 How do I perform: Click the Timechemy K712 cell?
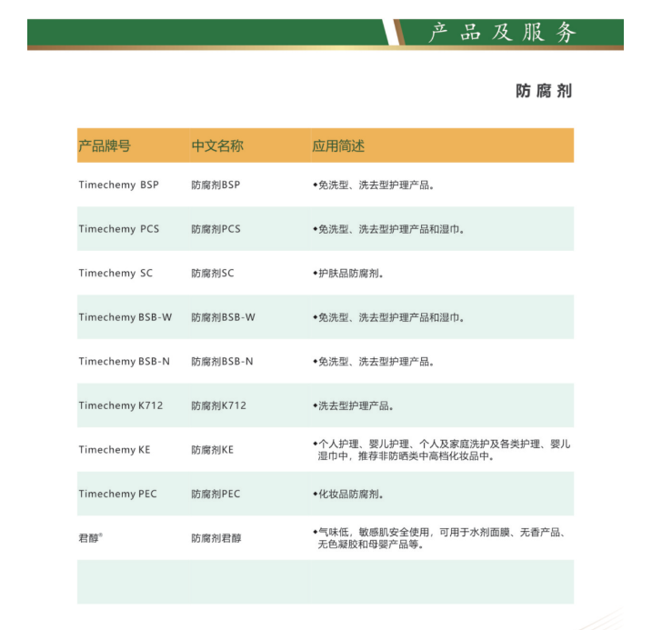pos(121,405)
